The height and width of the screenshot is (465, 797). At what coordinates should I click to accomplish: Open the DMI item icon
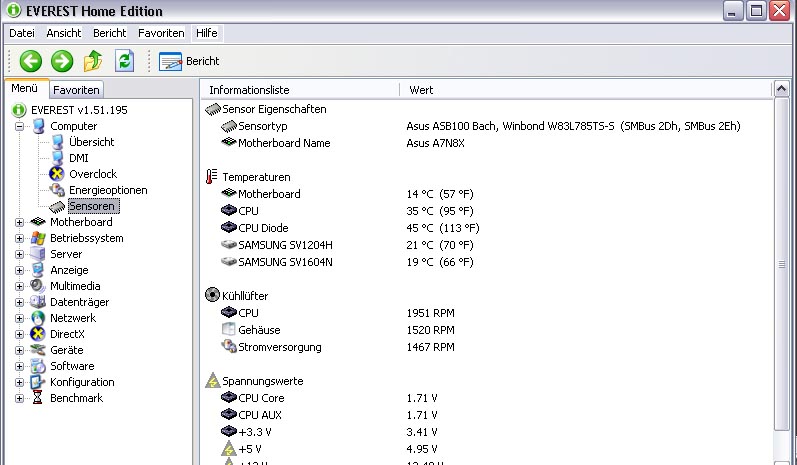coord(57,158)
